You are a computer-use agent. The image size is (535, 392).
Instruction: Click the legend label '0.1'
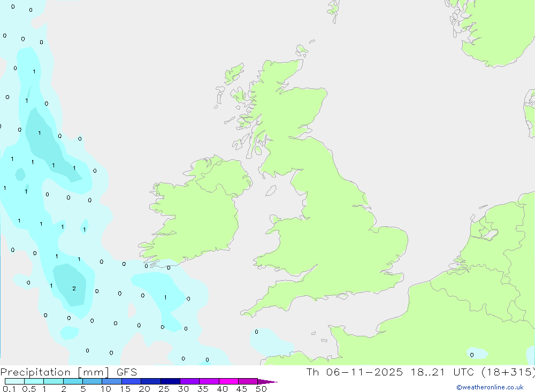(x=9, y=389)
